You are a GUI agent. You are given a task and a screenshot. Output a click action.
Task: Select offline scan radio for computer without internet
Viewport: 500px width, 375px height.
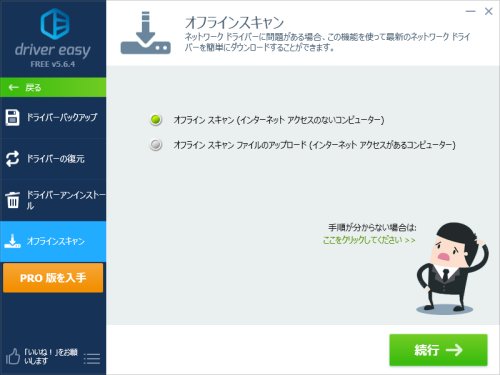(156, 120)
